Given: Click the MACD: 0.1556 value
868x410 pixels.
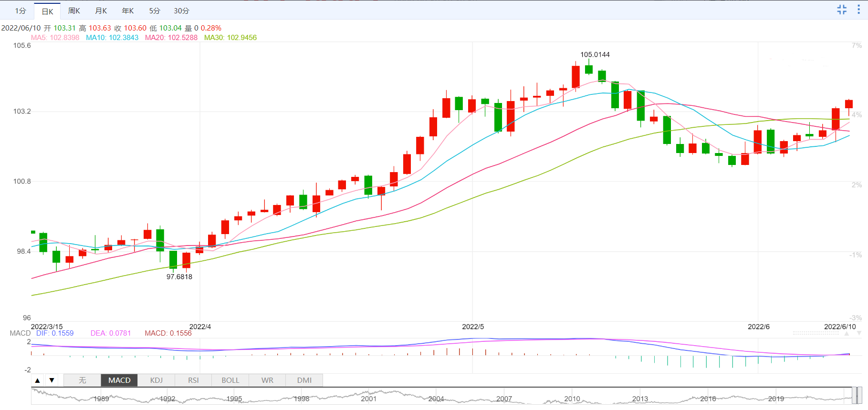Looking at the screenshot, I should (x=168, y=333).
